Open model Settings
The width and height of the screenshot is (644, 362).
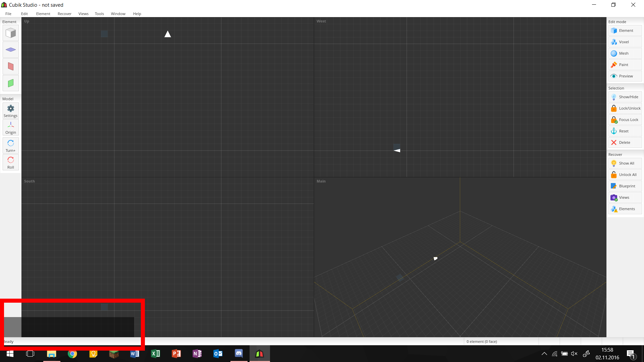(x=11, y=111)
